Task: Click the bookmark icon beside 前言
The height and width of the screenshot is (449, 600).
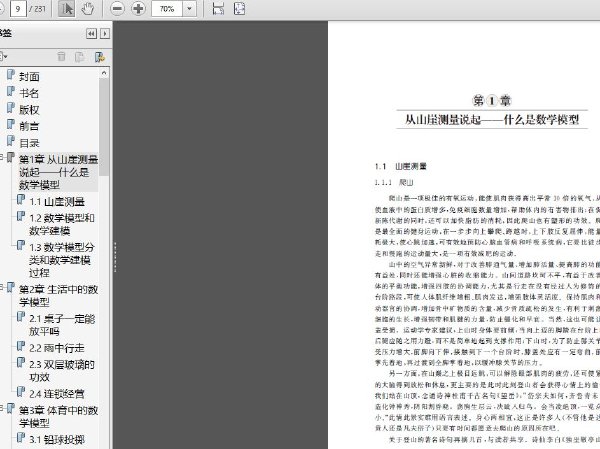Action: pyautogui.click(x=11, y=125)
